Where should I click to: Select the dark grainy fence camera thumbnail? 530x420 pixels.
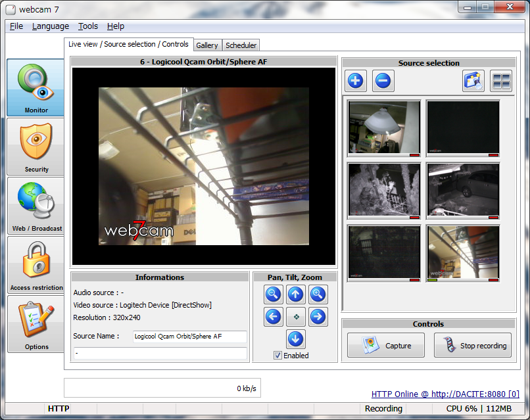(384, 254)
